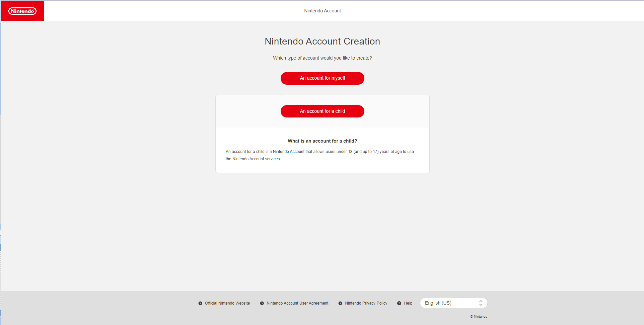Choose 'An account for a child' button
Image resolution: width=644 pixels, height=325 pixels.
322,111
